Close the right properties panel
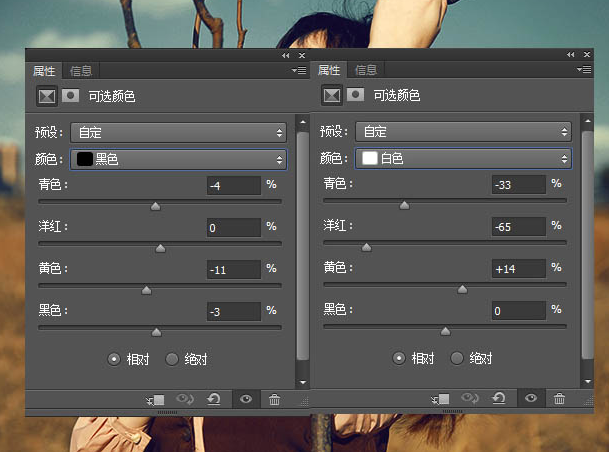The width and height of the screenshot is (609, 452). 587,54
